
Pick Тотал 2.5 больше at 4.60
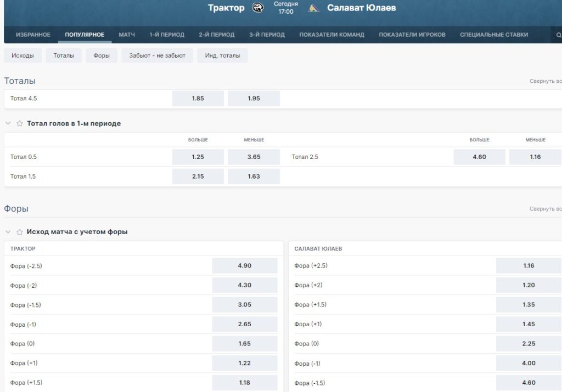(x=480, y=157)
